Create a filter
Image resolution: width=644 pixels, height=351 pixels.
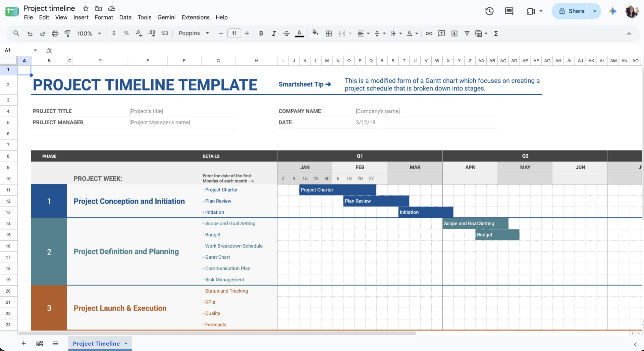(467, 34)
